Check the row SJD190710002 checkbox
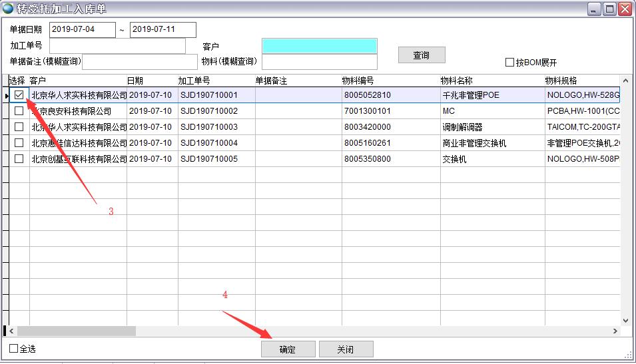Viewport: 636px width, 364px height. point(19,111)
